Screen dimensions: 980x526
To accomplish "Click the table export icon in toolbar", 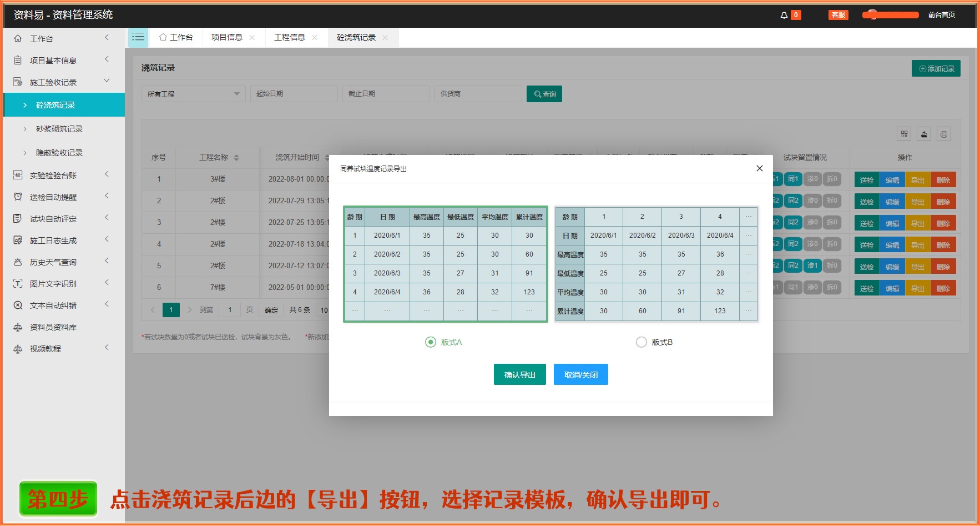I will tap(924, 134).
